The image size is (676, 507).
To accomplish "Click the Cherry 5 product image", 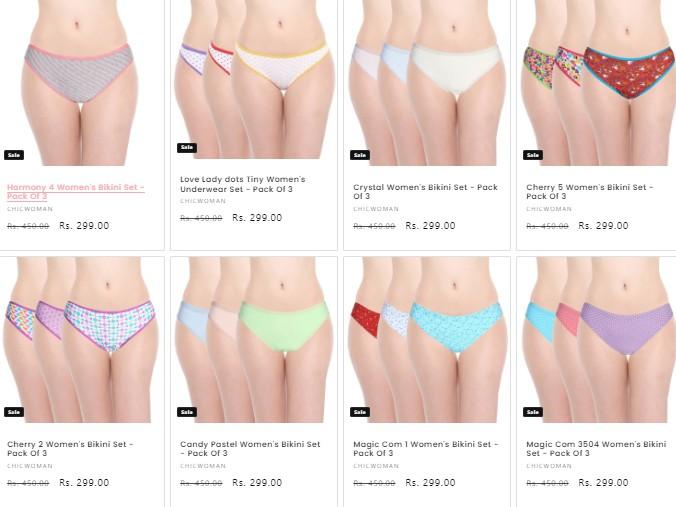I will tap(597, 83).
